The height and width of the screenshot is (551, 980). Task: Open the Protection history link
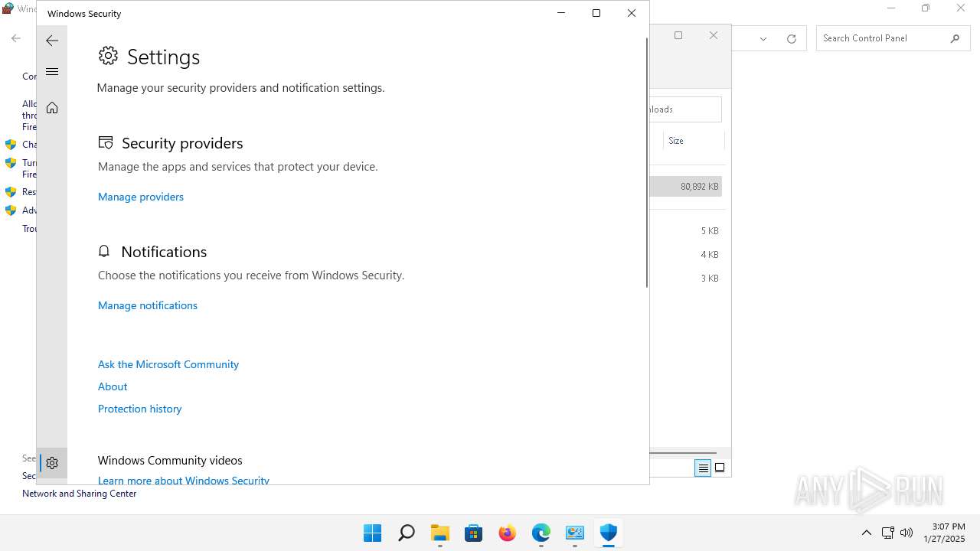(140, 409)
